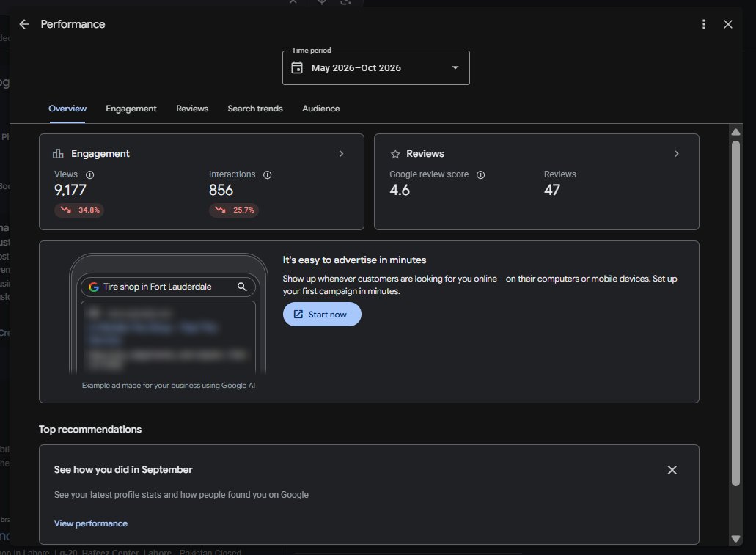Click the Reviews card title

tap(425, 153)
